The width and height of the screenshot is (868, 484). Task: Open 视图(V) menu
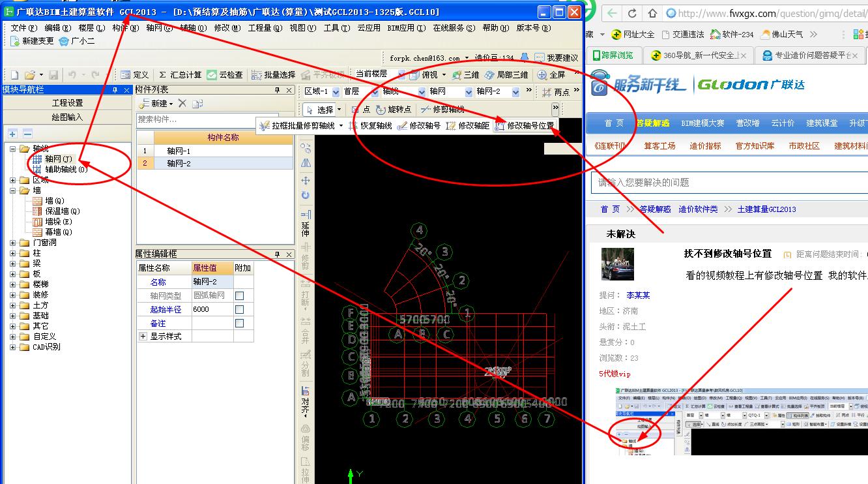tap(302, 28)
